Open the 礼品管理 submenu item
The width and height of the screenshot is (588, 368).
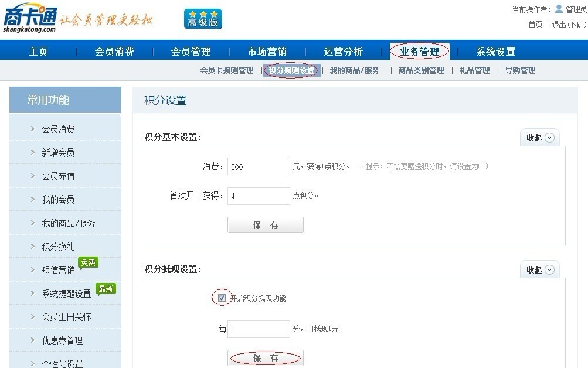(474, 70)
